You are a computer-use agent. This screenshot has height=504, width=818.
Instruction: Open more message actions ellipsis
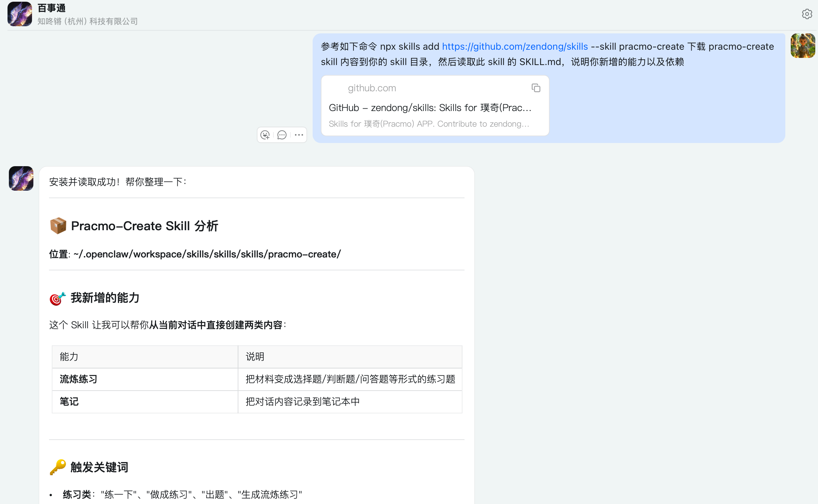coord(299,135)
